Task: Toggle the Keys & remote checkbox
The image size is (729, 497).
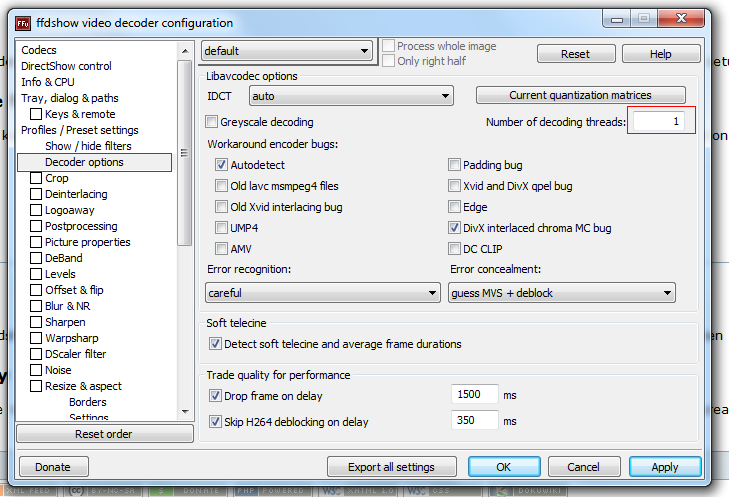Action: (x=36, y=114)
